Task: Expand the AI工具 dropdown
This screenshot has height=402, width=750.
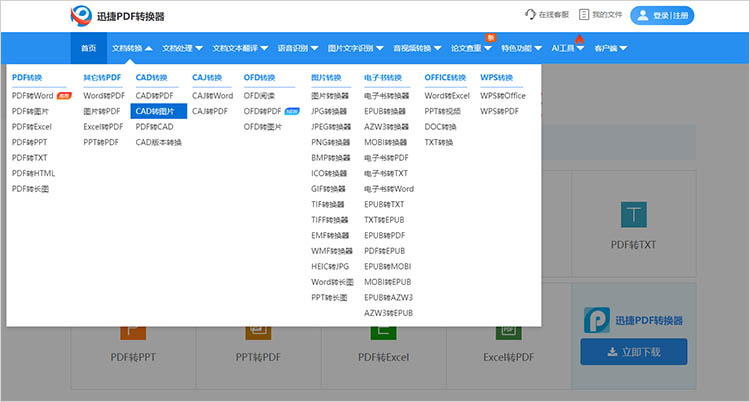Action: coord(568,48)
